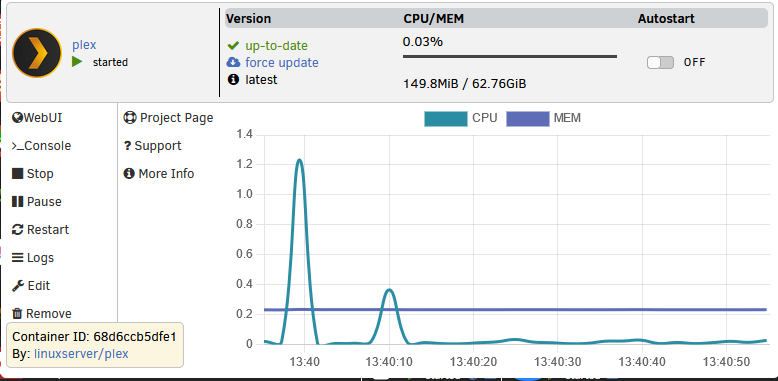This screenshot has height=381, width=778.
Task: Click the plex container name link
Action: click(84, 45)
